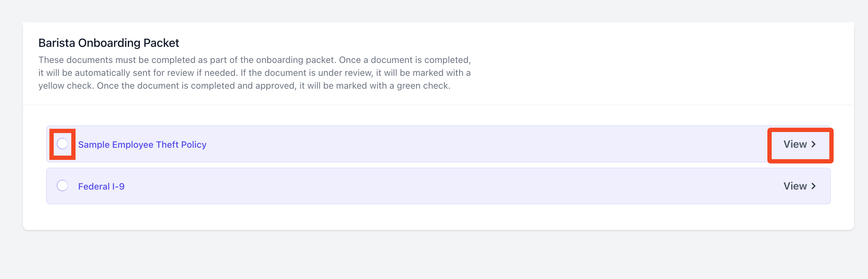
Task: Click the status circle beside Federal I-9
Action: pyautogui.click(x=62, y=186)
